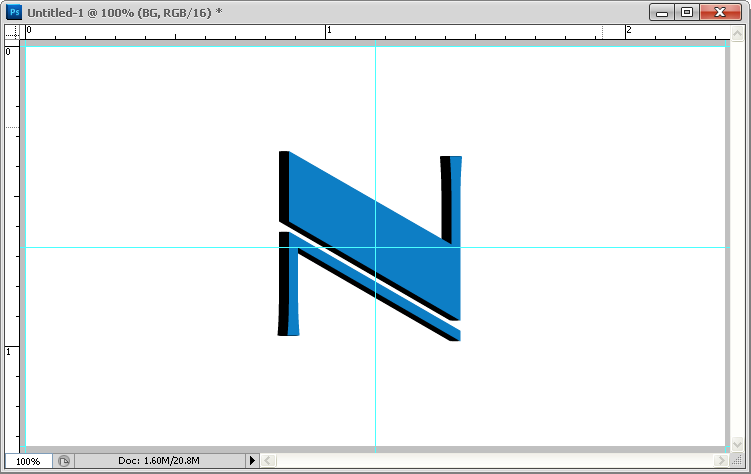751x474 pixels.
Task: Click the horizontal scrollbar right arrow
Action: tap(722, 461)
